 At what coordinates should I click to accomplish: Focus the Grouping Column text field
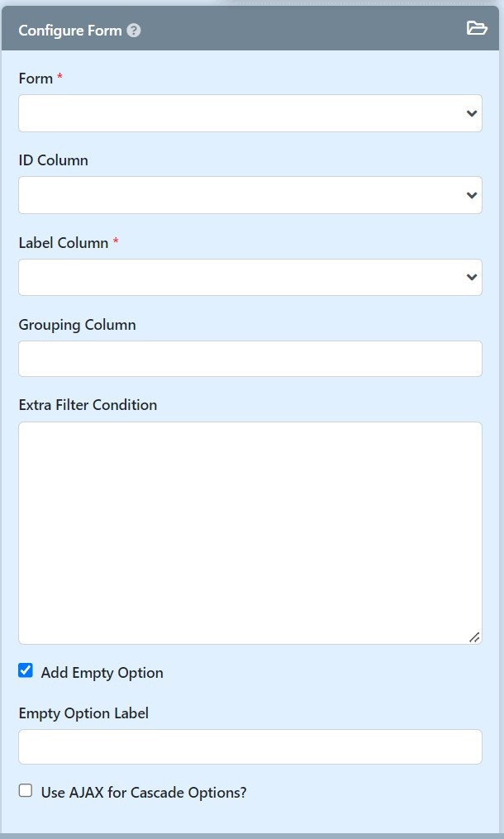pos(250,359)
